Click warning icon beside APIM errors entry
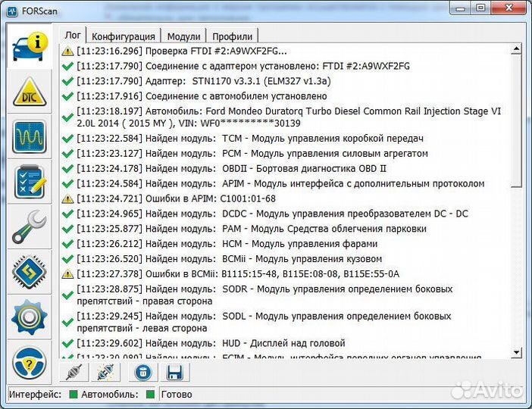 point(68,198)
